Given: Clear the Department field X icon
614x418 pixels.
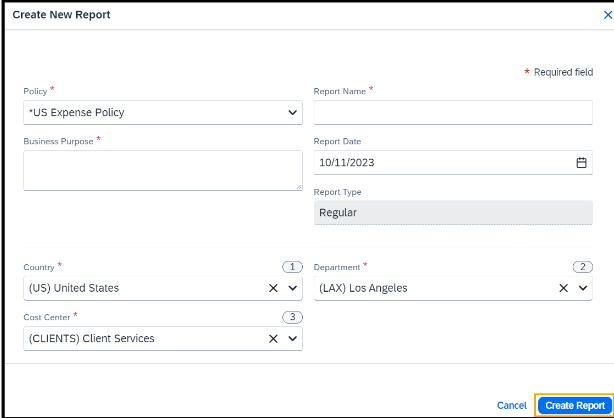Looking at the screenshot, I should [x=563, y=288].
